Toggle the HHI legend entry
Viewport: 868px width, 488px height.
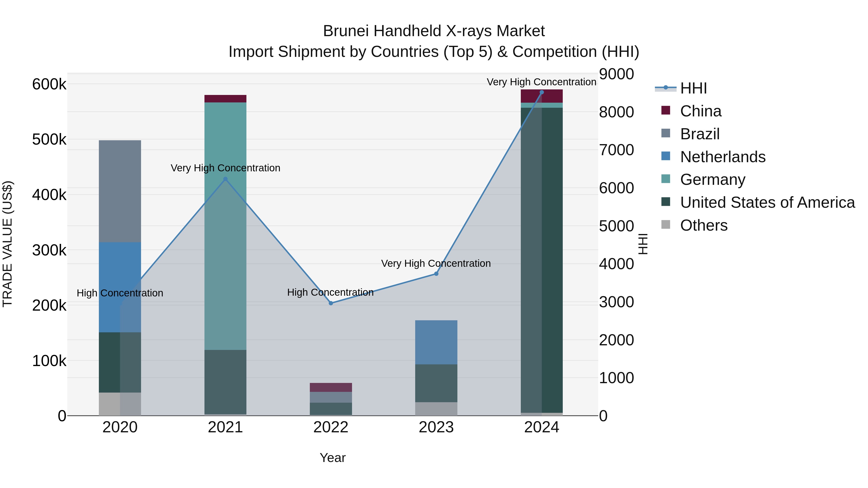(x=681, y=88)
